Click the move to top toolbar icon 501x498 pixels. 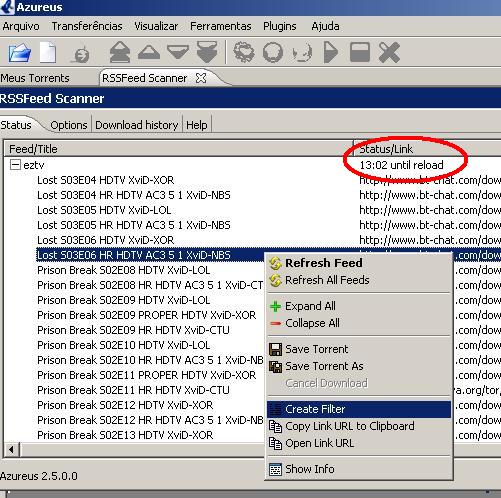click(x=120, y=52)
